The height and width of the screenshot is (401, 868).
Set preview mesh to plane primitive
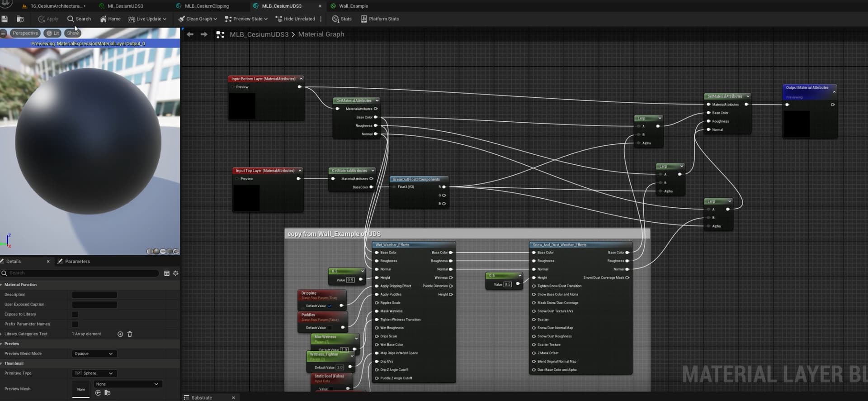click(163, 251)
